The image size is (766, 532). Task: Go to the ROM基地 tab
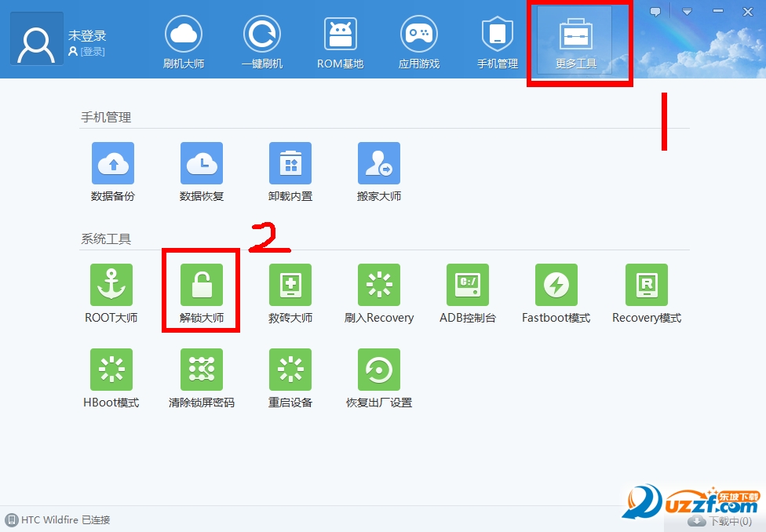340,42
